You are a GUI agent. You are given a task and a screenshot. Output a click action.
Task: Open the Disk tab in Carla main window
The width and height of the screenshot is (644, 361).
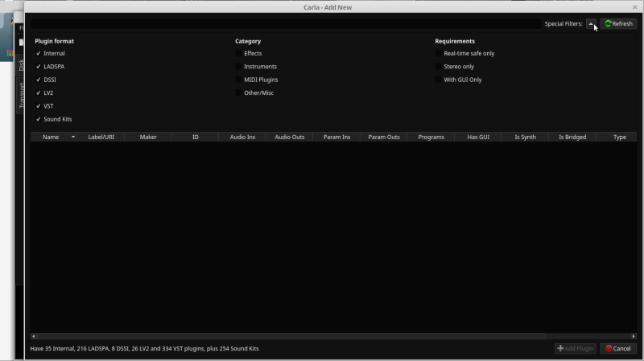(21, 65)
